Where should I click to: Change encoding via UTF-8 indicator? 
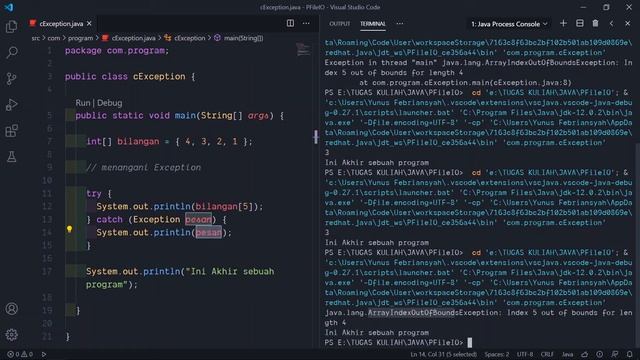pos(525,354)
